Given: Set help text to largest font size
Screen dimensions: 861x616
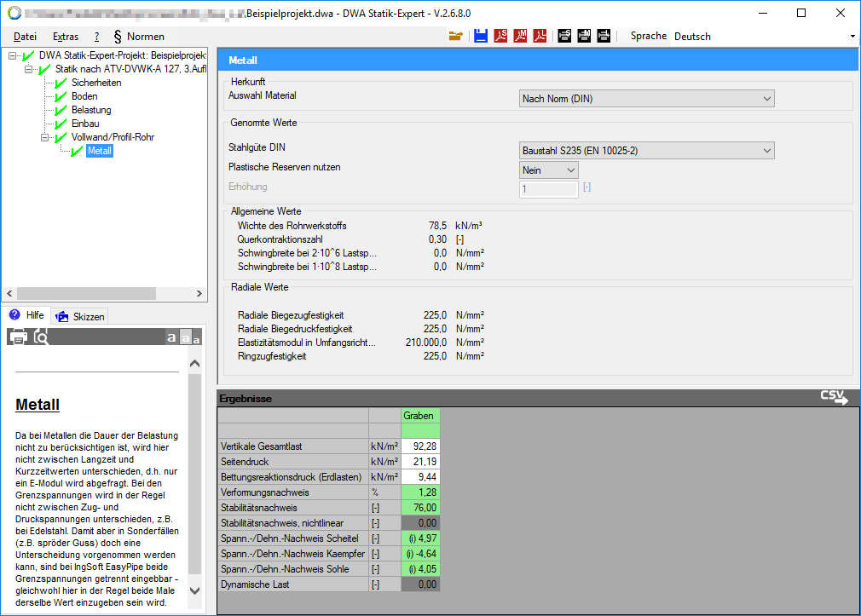Looking at the screenshot, I should point(171,337).
